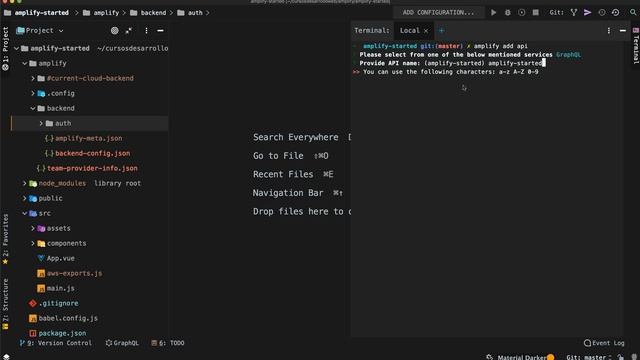The width and height of the screenshot is (640, 360).
Task: Expand the public folder
Action: 24,198
